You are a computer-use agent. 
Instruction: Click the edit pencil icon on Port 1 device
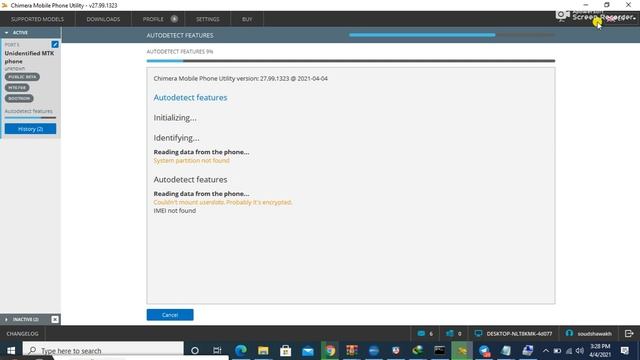coord(55,44)
